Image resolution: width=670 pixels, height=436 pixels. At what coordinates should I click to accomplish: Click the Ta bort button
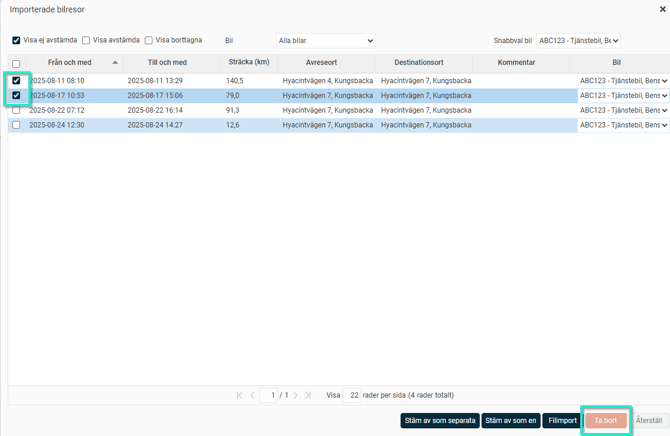click(x=606, y=421)
